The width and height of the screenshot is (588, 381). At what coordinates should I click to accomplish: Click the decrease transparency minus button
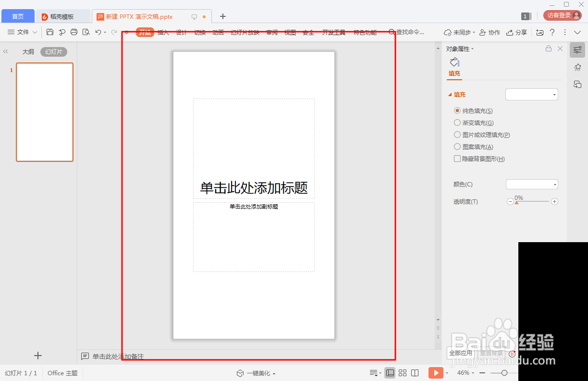510,202
